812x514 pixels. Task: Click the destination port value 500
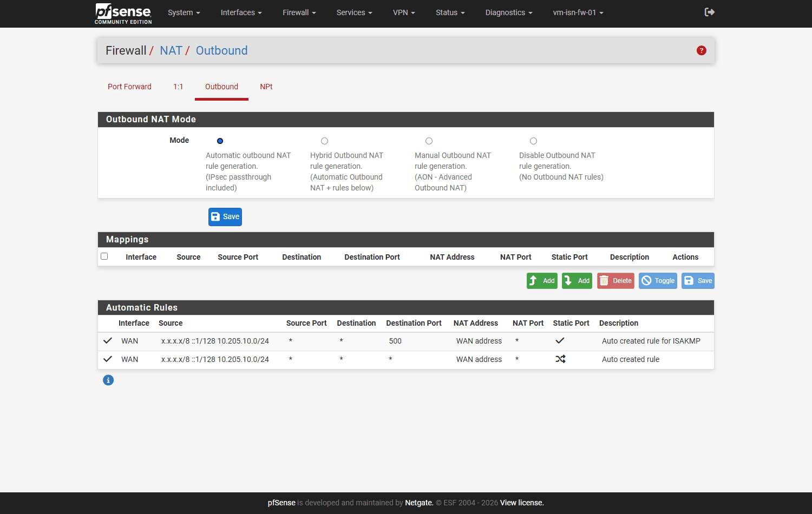point(395,341)
